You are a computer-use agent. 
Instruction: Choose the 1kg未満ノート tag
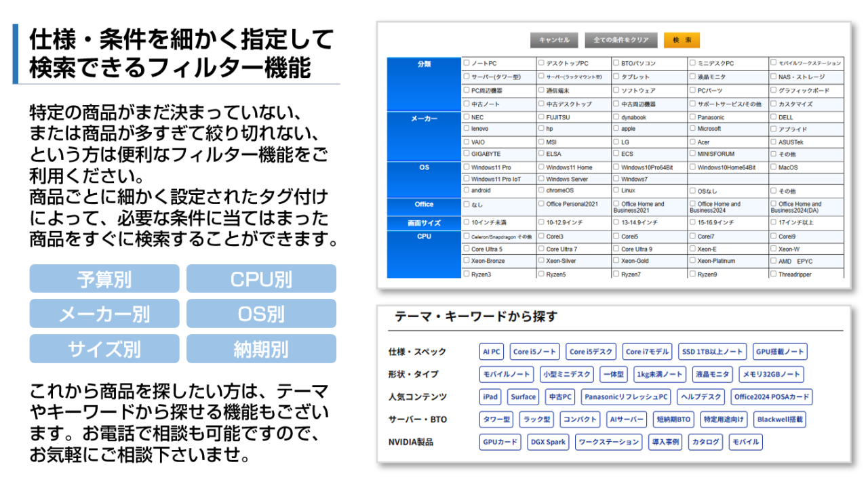click(x=659, y=374)
